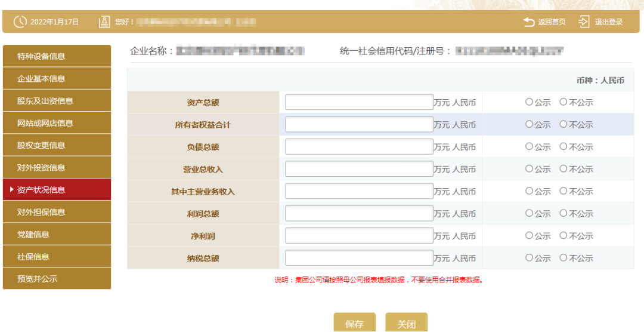Click the 利润总额 input box
This screenshot has height=332, width=644.
(x=359, y=214)
